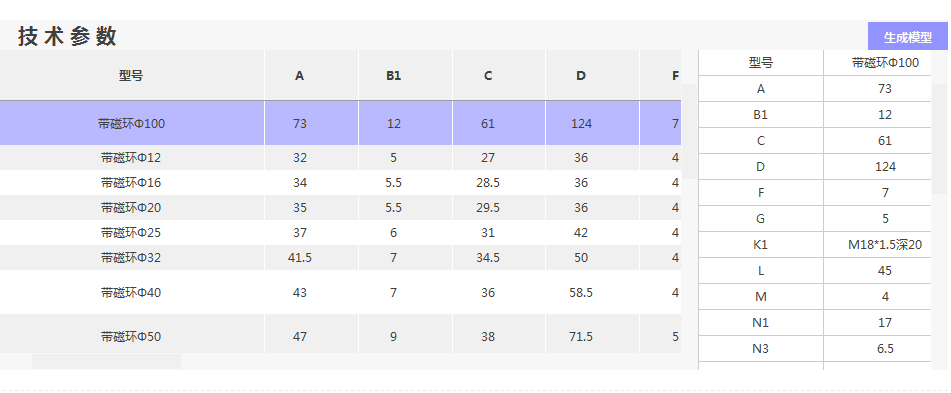Click the 型号 column header

pos(132,76)
